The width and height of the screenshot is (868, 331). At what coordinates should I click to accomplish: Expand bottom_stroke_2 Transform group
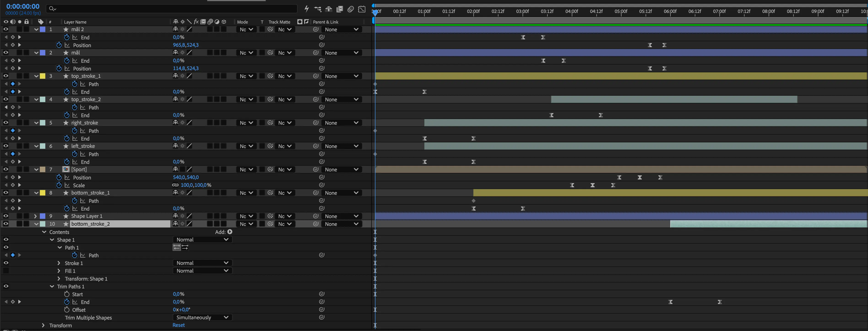[43, 325]
